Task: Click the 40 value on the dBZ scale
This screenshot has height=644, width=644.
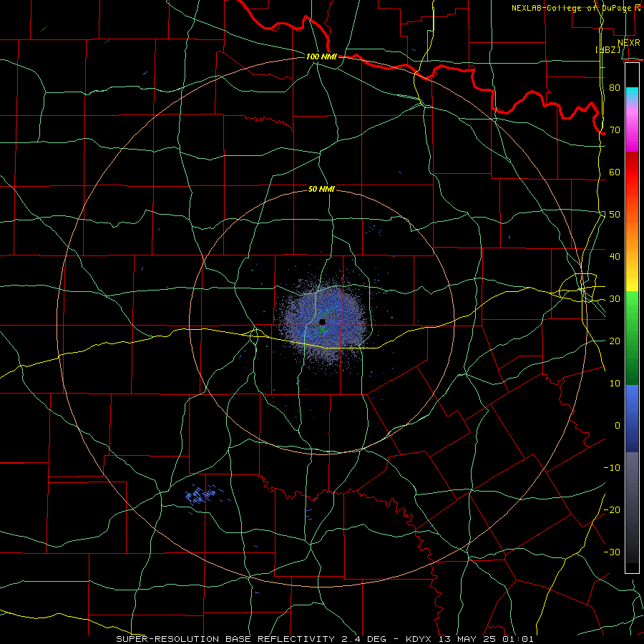Action: [615, 256]
